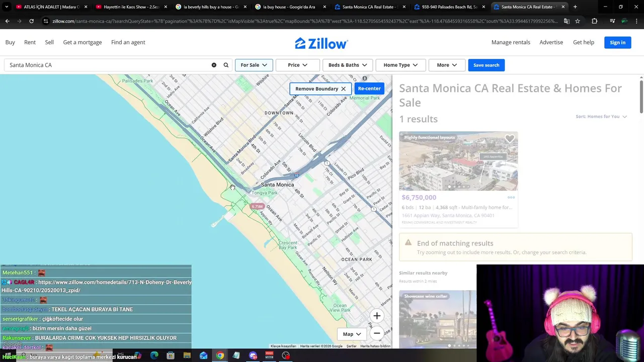
Task: Open Microsoft Store from the taskbar
Action: click(171, 355)
